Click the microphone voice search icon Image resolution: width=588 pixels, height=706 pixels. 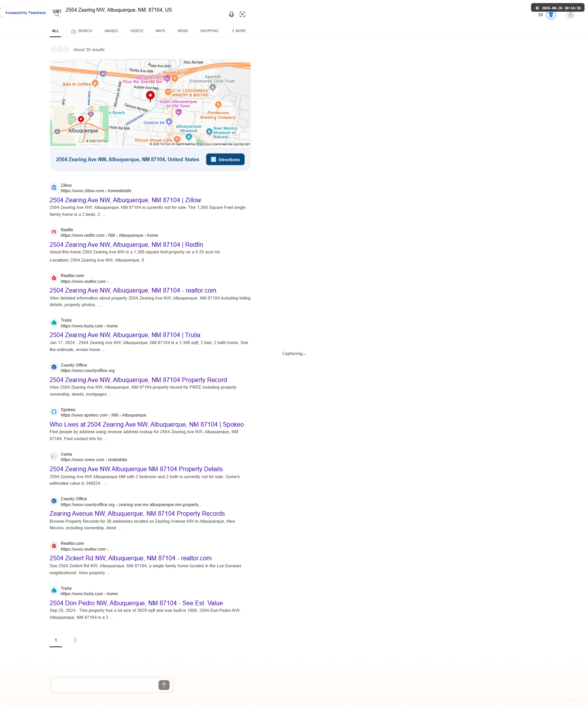(231, 14)
